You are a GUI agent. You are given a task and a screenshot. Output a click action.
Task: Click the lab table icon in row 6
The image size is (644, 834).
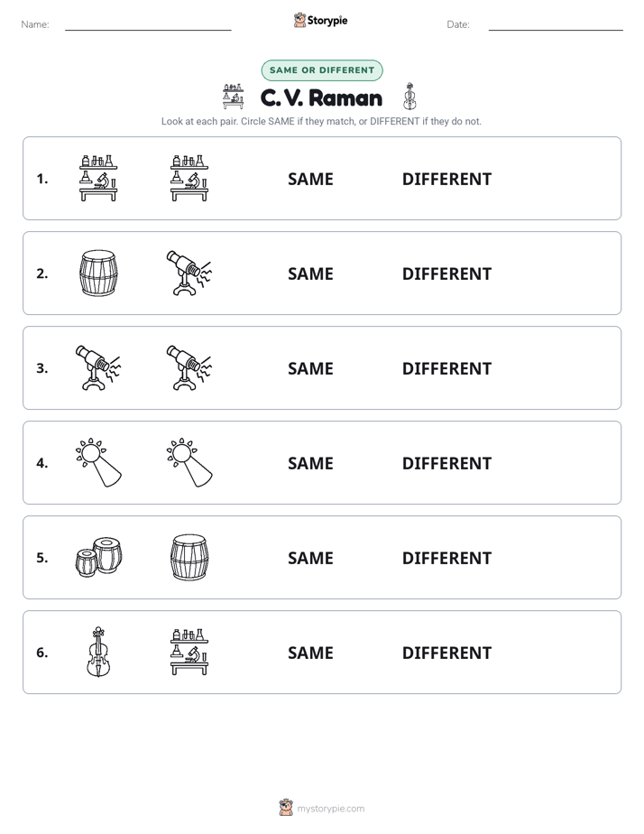point(189,652)
